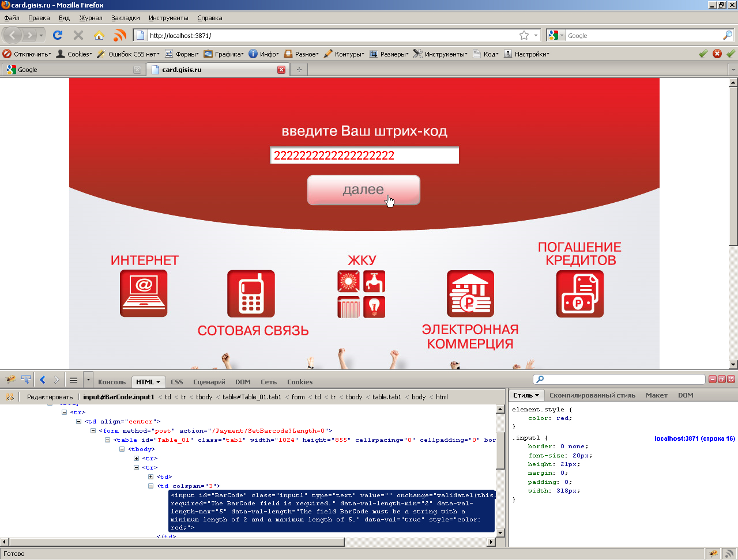738x560 pixels.
Task: Click the ЭЛЕКТРОННАЯ КОММЕРЦИЯ bank icon
Action: click(x=470, y=293)
